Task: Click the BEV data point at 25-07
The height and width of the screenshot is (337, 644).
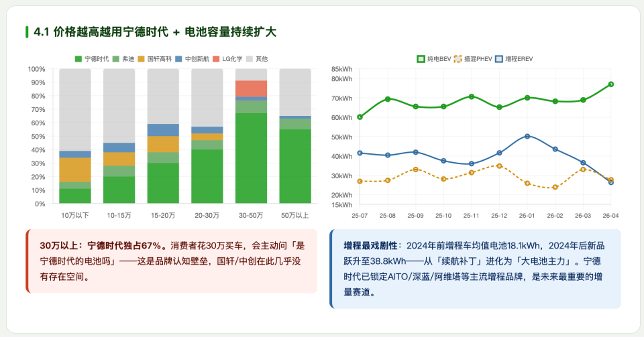Action: pos(360,117)
